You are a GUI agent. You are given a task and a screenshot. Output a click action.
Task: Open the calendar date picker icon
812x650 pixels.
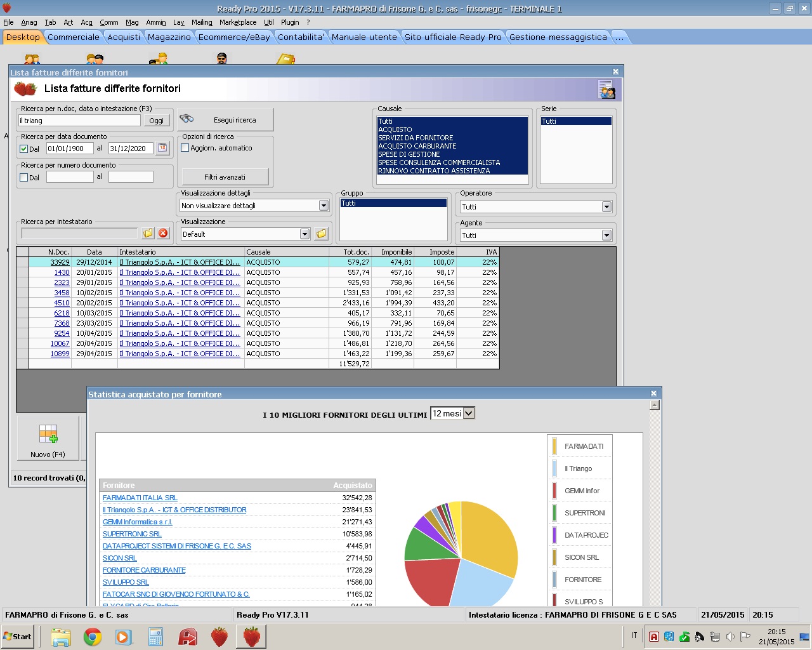point(162,148)
